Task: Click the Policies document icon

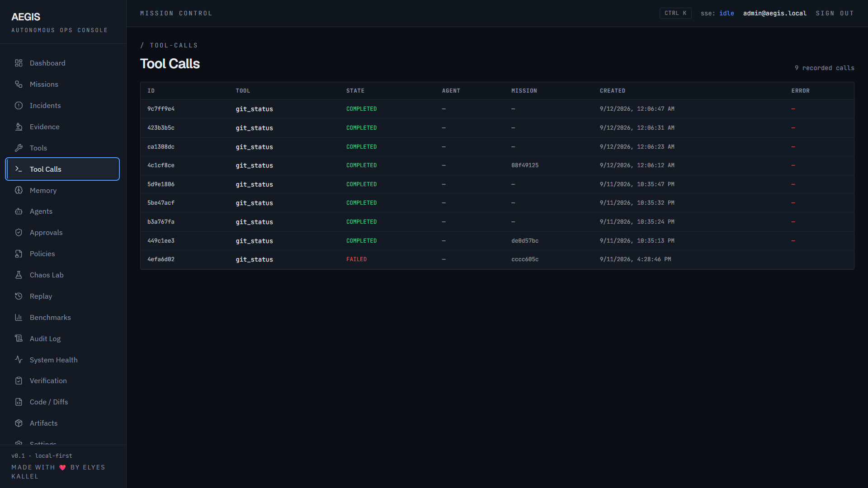Action: point(19,254)
